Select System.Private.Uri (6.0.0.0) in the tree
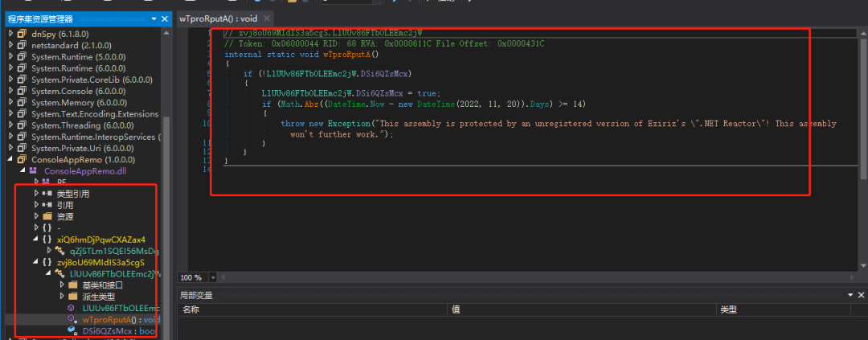The height and width of the screenshot is (340, 868). pos(82,149)
